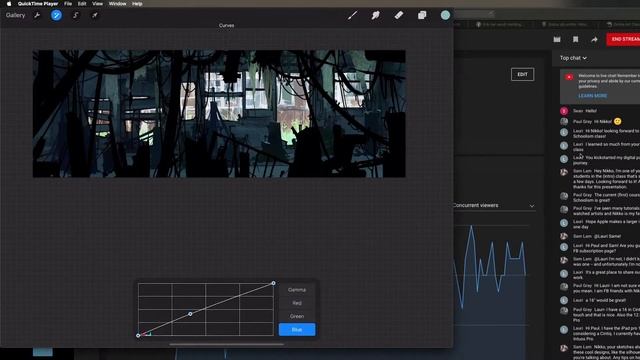Select the Gamma curve channel
This screenshot has height=360, width=640.
tap(297, 290)
